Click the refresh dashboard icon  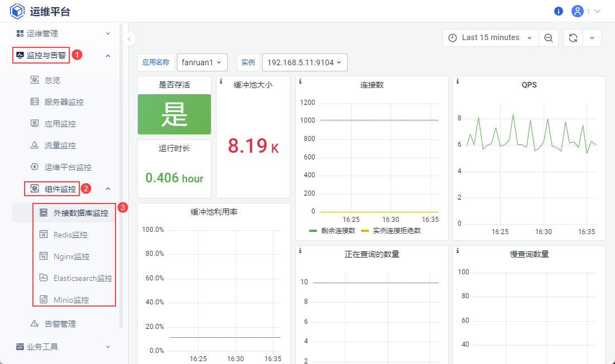coord(573,38)
